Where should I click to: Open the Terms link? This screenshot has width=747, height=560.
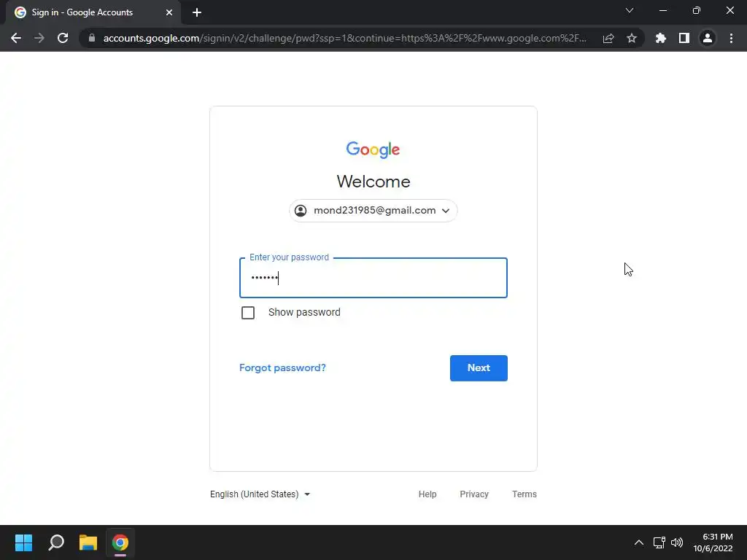[524, 494]
